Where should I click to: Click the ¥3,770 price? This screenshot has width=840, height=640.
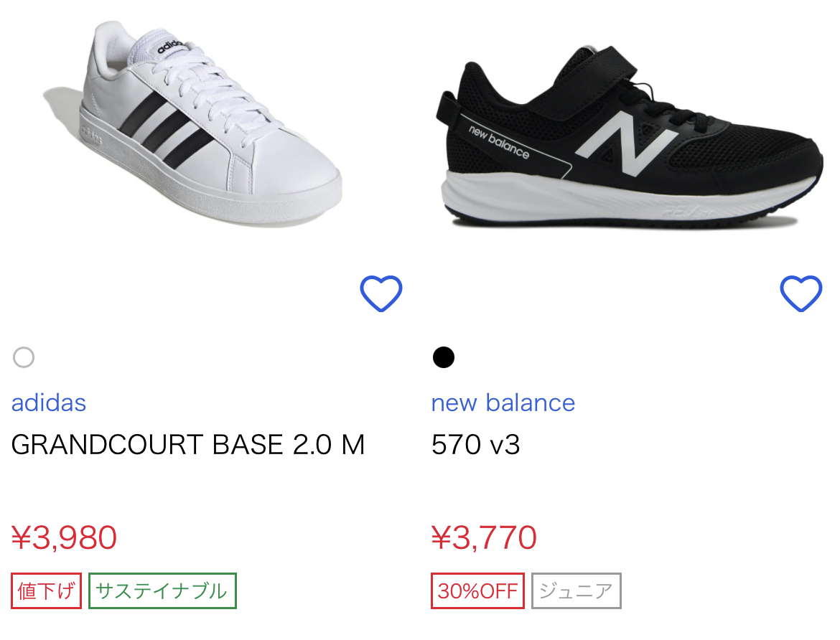pos(484,537)
